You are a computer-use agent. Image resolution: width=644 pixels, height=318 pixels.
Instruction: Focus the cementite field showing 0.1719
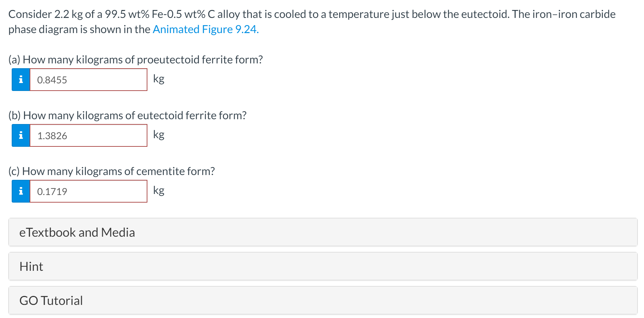click(x=89, y=191)
